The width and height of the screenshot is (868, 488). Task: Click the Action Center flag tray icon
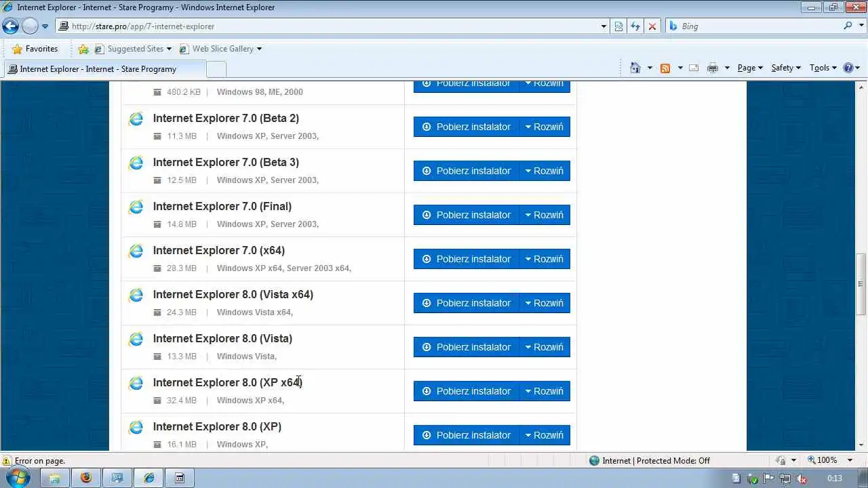tap(769, 479)
